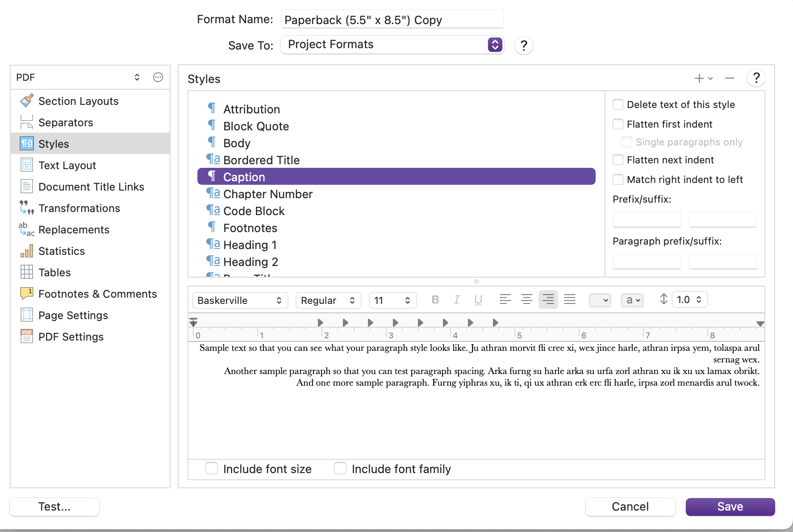The width and height of the screenshot is (793, 532).
Task: Enable Match right indent to left
Action: pyautogui.click(x=618, y=179)
